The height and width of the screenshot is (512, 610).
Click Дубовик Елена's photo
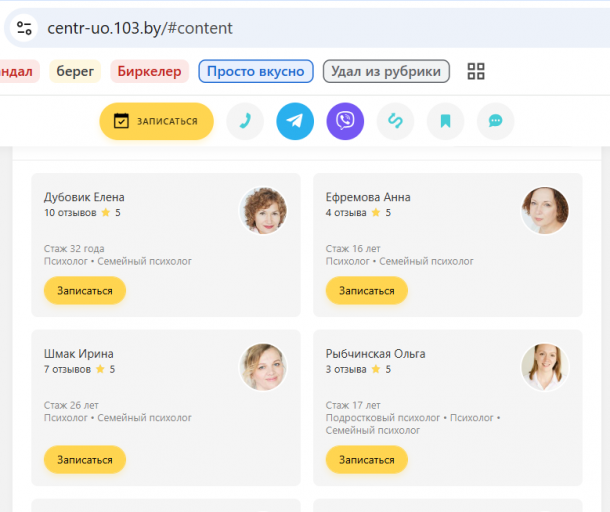[x=263, y=210]
